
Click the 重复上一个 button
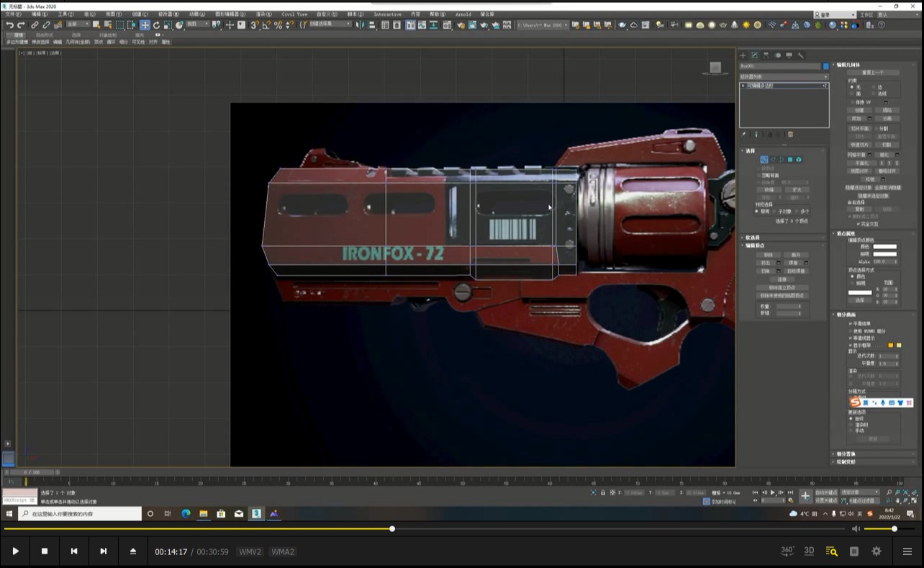(873, 73)
